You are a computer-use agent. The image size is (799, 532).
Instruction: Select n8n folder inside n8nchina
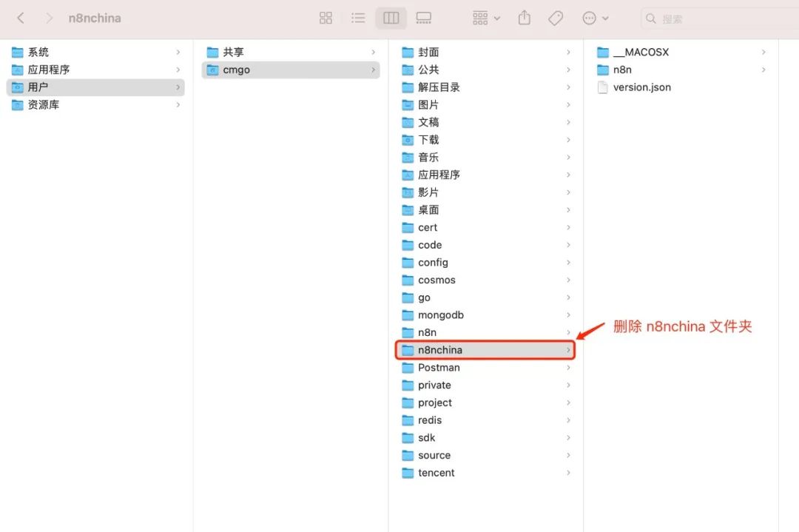(681, 70)
